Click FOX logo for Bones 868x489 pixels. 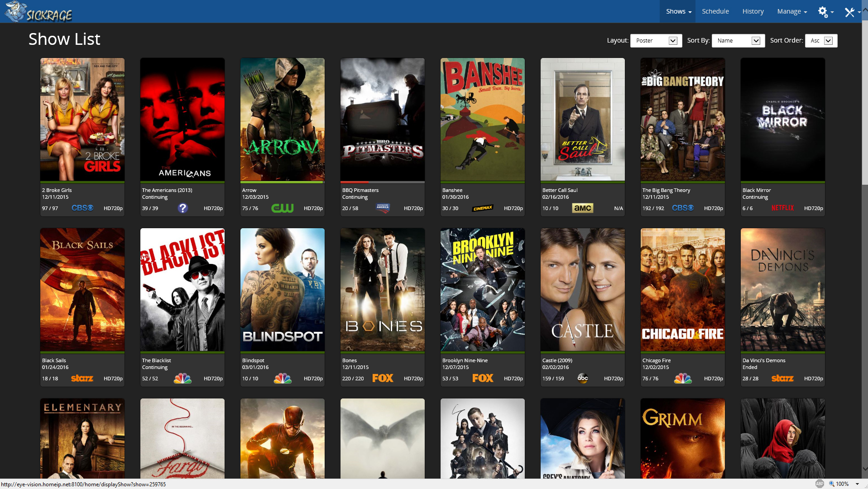click(383, 378)
